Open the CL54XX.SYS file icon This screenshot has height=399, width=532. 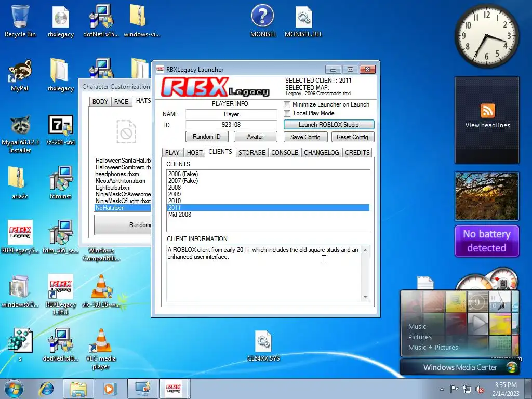tap(263, 346)
